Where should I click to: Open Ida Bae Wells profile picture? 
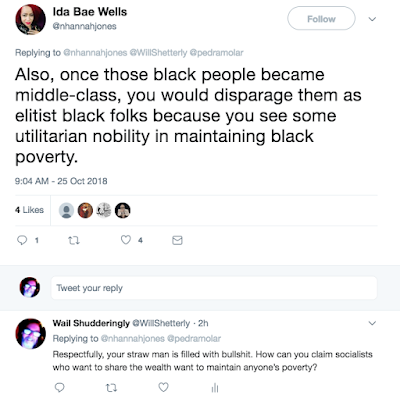click(30, 20)
